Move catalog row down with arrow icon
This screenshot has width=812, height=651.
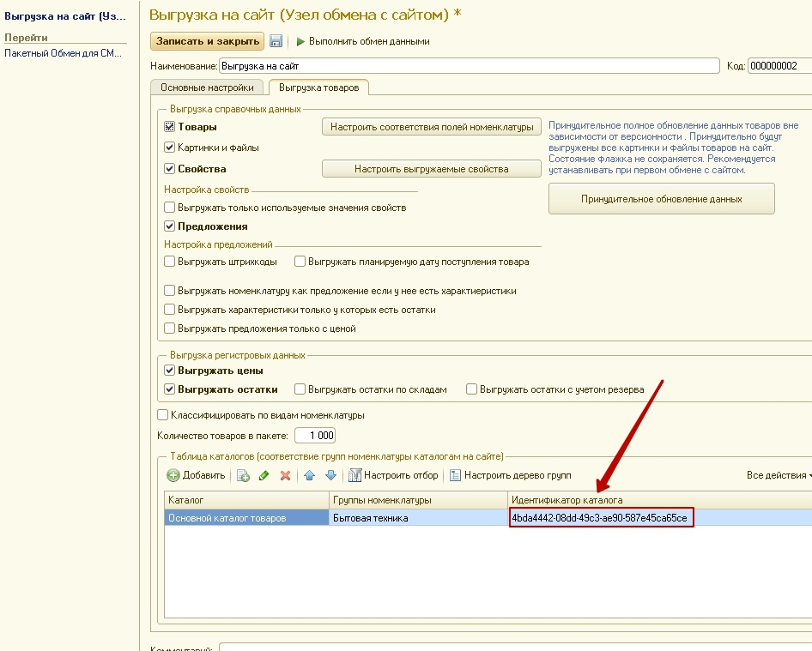[330, 475]
